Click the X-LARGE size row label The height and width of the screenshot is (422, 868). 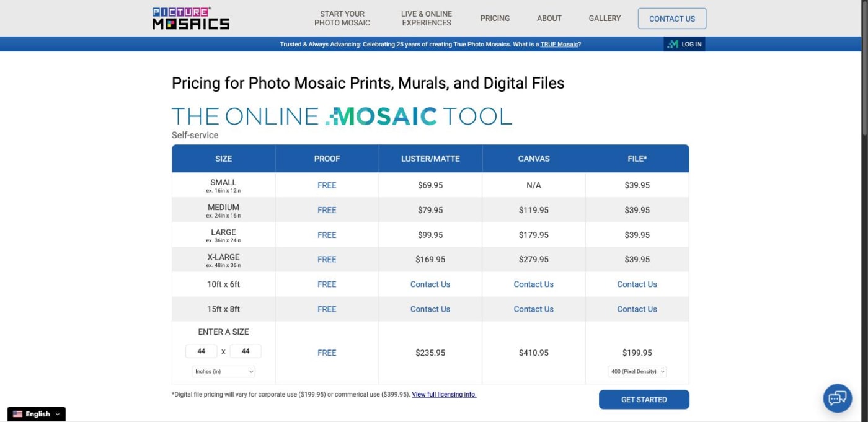tap(224, 257)
